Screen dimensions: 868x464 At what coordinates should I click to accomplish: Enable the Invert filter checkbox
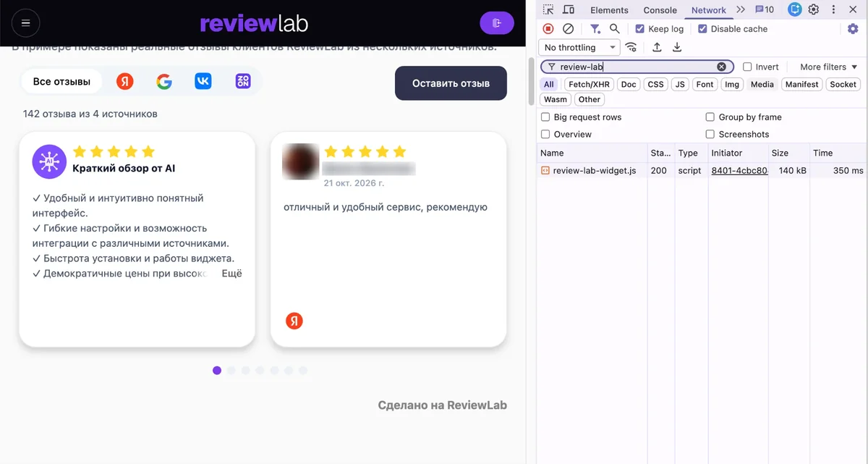click(747, 67)
